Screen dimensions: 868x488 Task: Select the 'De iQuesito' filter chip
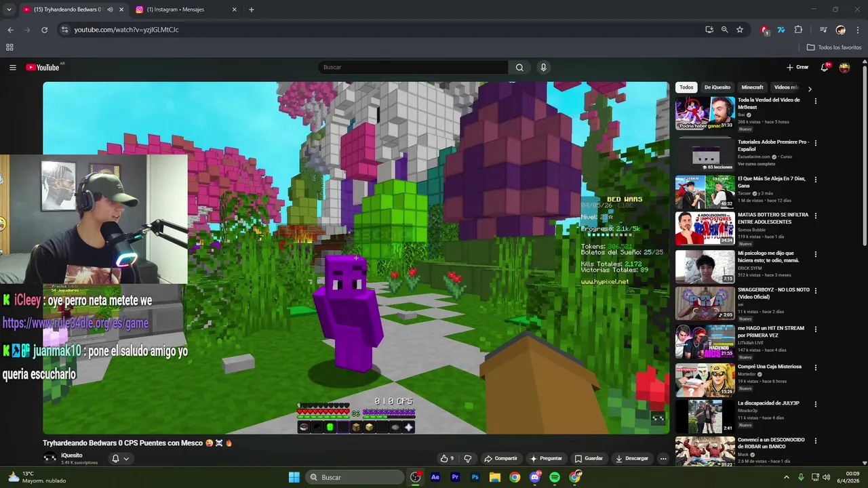(x=717, y=87)
